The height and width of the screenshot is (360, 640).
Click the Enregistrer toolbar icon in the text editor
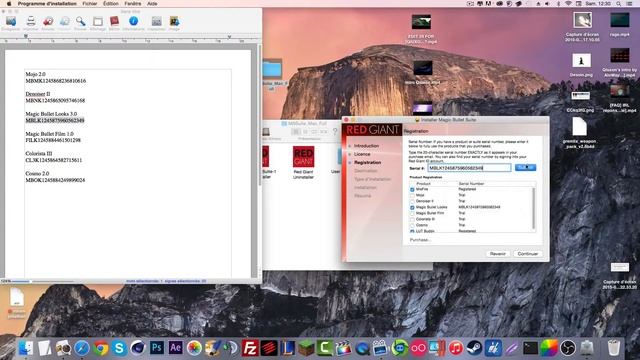coord(11,21)
